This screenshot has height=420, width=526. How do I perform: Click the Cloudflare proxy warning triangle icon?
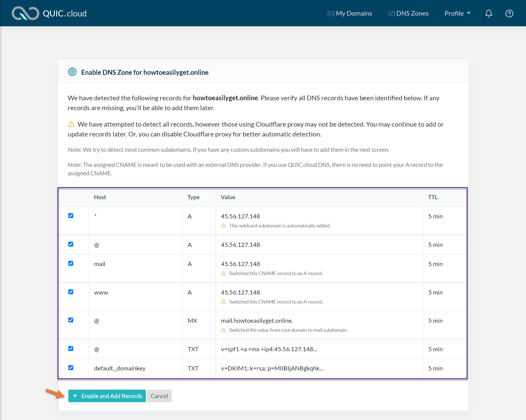(71, 124)
